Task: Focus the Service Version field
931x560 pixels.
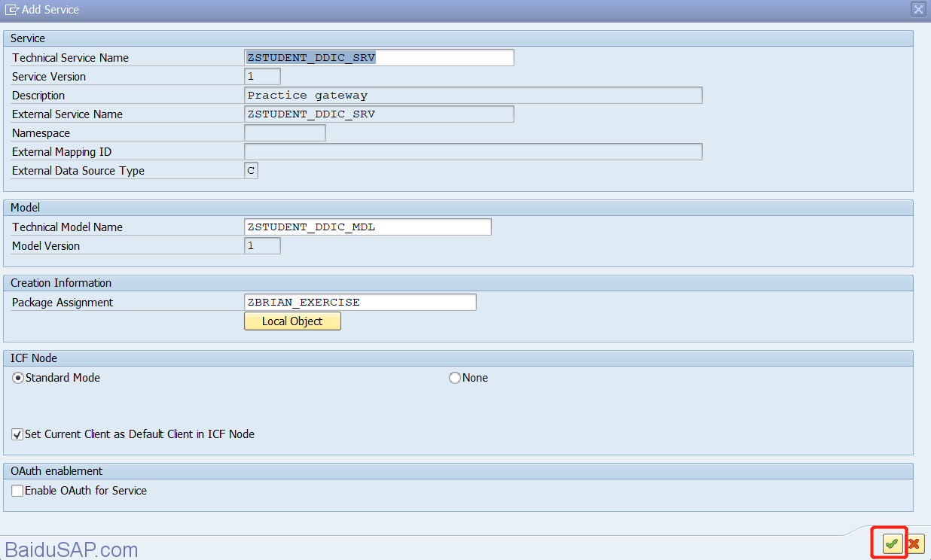Action: pyautogui.click(x=262, y=77)
